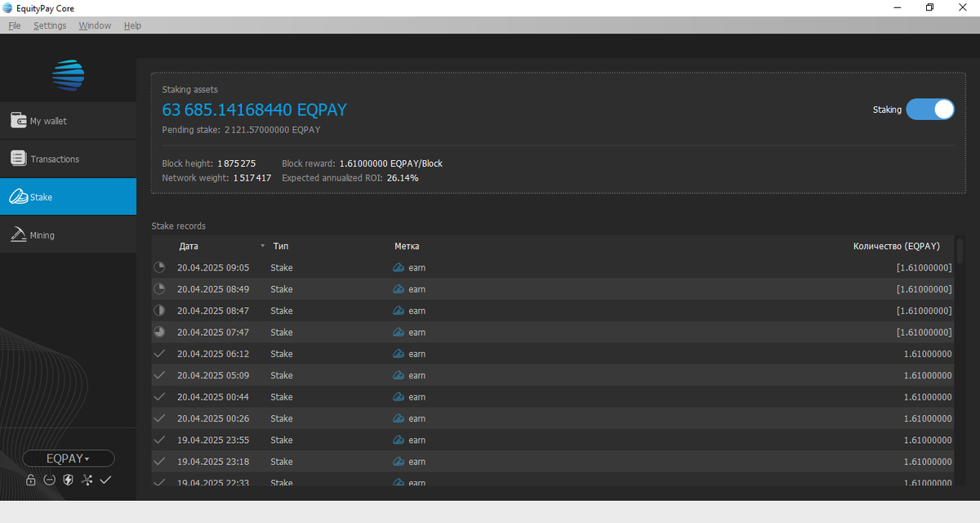
Task: Open the File menu
Action: tap(15, 25)
